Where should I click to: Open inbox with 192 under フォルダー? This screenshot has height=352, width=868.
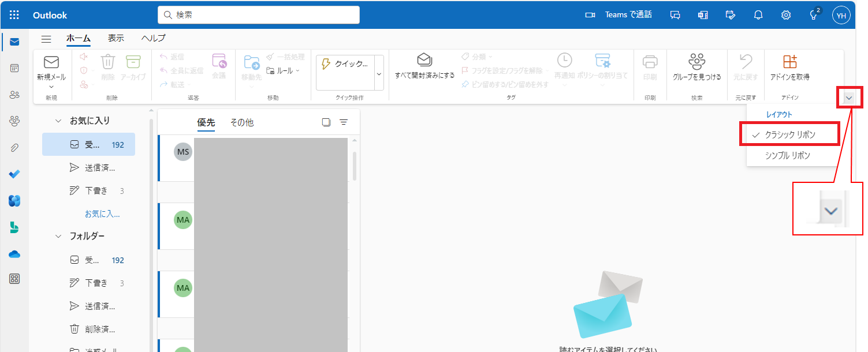[x=88, y=260]
